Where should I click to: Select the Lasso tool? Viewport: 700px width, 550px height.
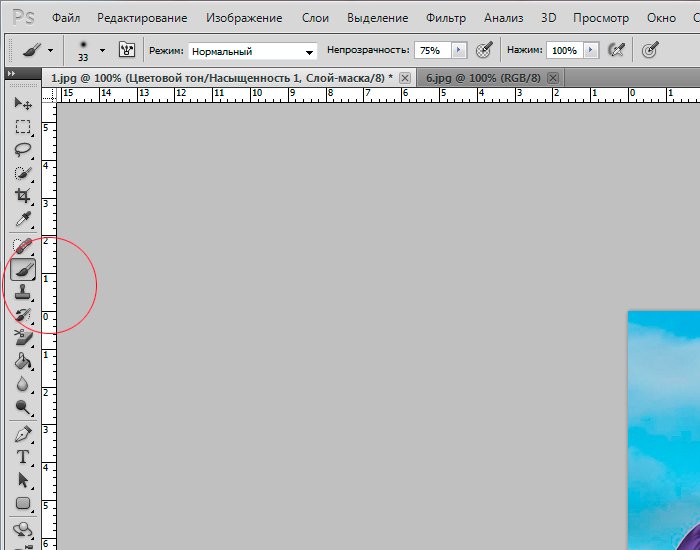coord(23,150)
